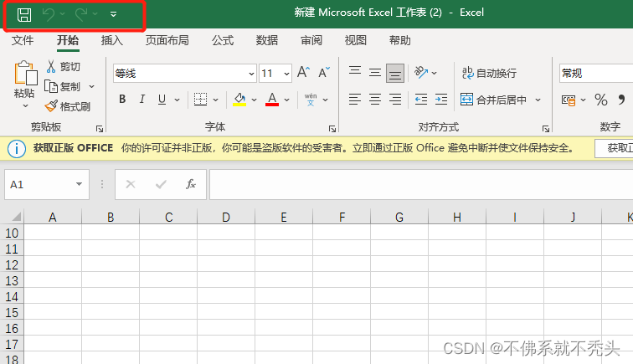Open the 文件 menu
The width and height of the screenshot is (633, 364).
tap(23, 40)
